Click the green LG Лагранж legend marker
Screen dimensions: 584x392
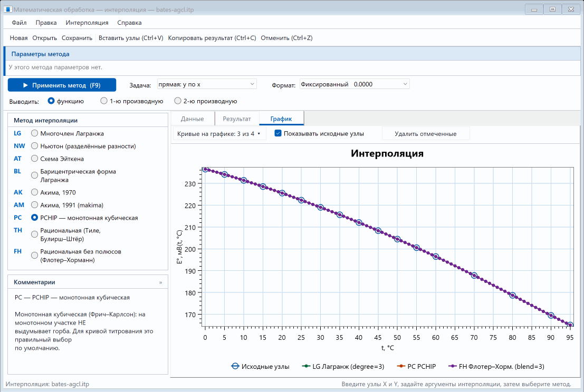click(306, 366)
